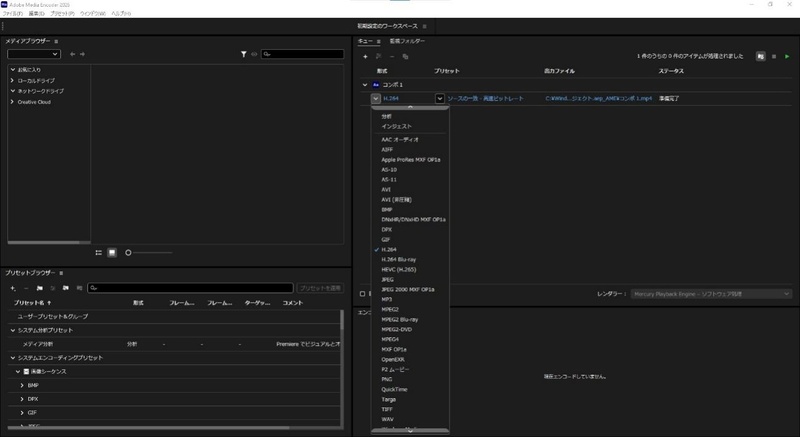Collapse the ネットワークドライブ tree node

[13, 91]
